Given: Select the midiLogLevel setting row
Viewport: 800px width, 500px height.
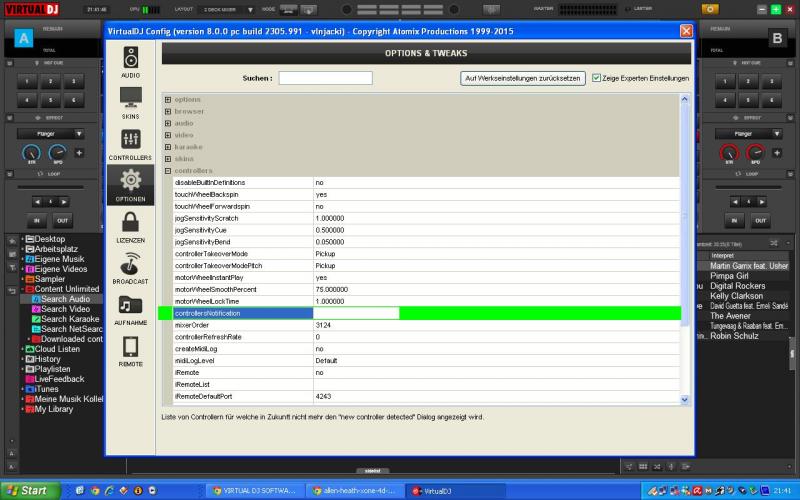Looking at the screenshot, I should [x=427, y=361].
